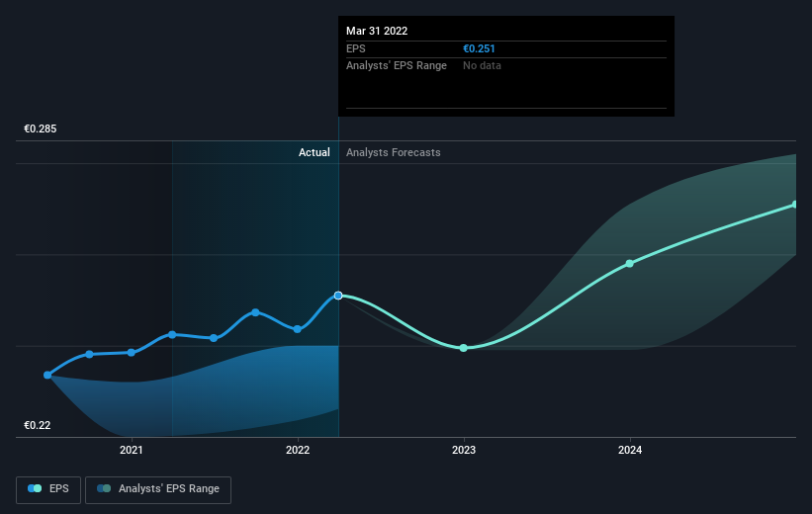Click the €0.285 y-axis label

41,128
